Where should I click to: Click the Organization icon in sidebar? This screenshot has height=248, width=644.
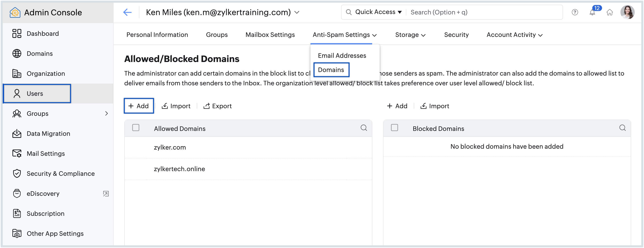[17, 73]
